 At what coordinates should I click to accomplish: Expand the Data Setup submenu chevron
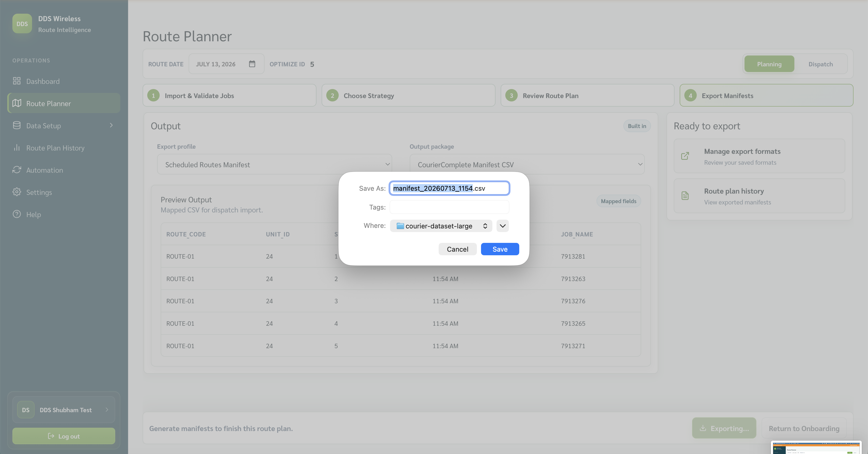point(111,125)
